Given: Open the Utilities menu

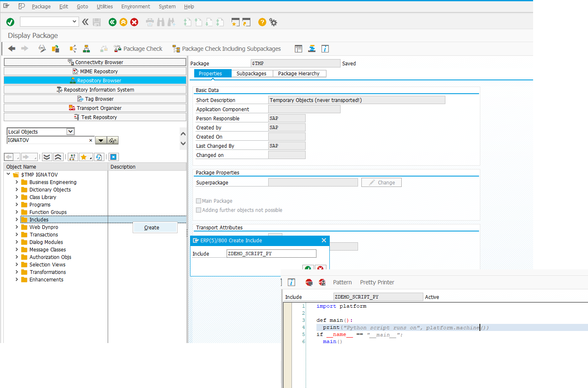Looking at the screenshot, I should point(105,7).
